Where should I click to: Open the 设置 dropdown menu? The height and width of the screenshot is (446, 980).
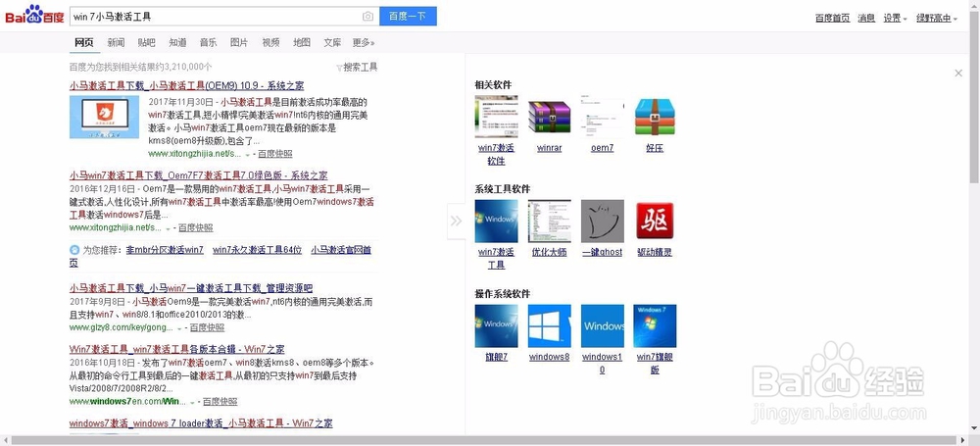point(895,19)
